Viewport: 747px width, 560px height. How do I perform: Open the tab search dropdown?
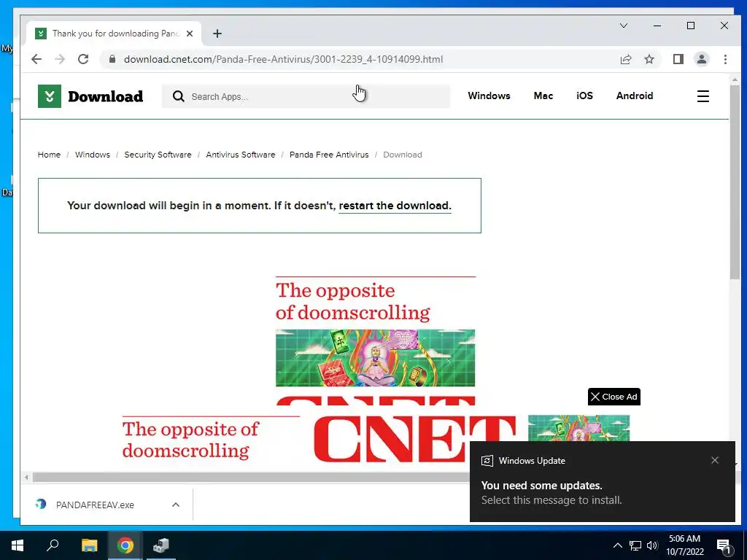[x=624, y=26]
